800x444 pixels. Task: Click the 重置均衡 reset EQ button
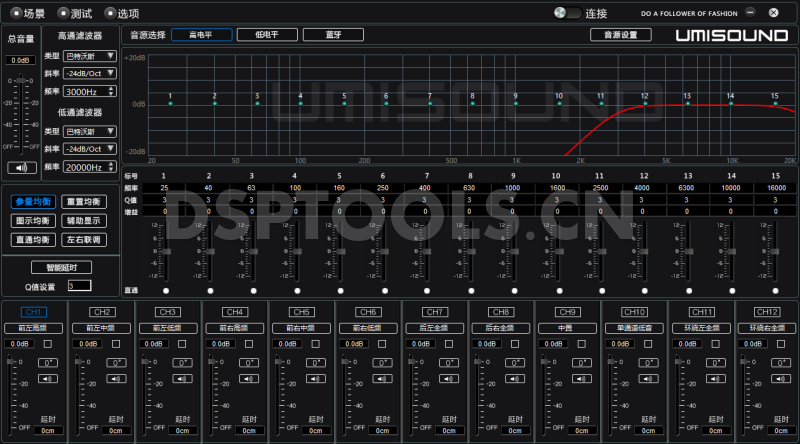84,202
